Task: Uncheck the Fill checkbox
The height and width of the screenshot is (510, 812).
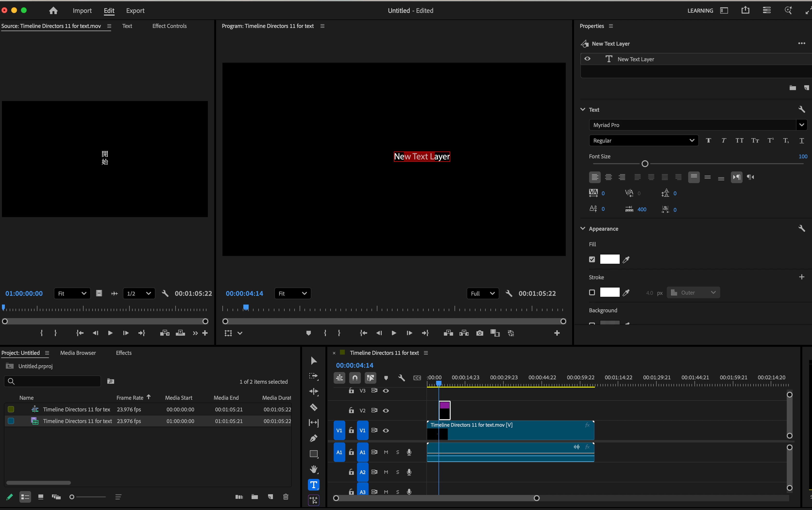Action: point(592,259)
